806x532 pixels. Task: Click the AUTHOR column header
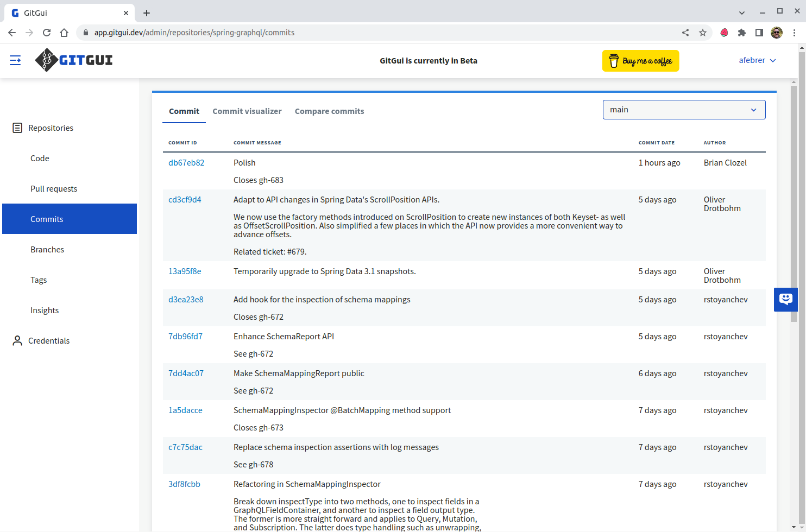point(714,143)
